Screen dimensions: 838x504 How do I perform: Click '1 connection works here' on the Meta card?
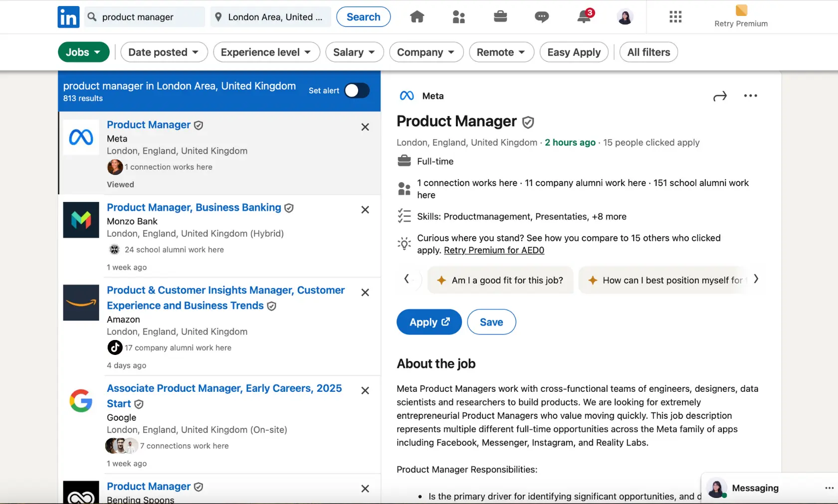coord(169,167)
